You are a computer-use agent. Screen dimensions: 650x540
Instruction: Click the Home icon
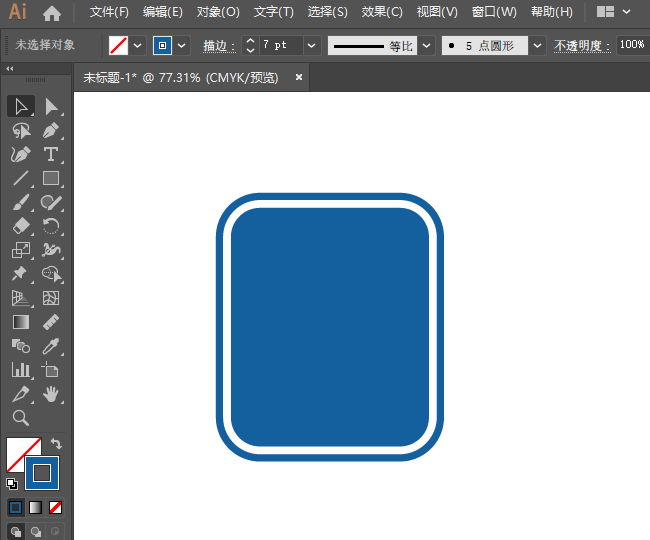[x=52, y=13]
